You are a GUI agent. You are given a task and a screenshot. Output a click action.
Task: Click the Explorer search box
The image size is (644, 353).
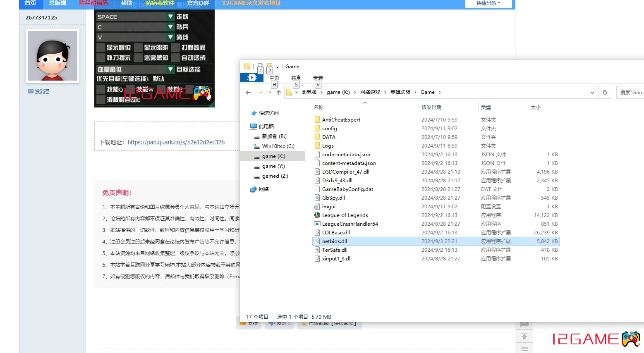pyautogui.click(x=630, y=92)
